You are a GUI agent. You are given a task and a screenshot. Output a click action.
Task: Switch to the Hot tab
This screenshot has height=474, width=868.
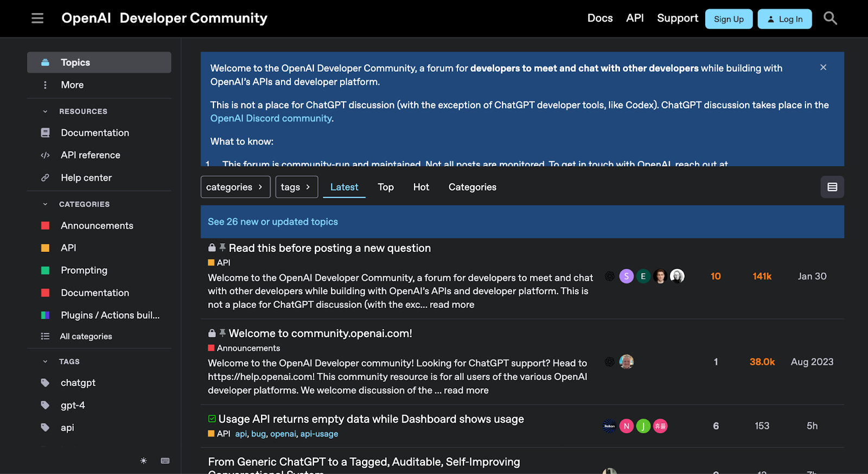click(x=421, y=187)
